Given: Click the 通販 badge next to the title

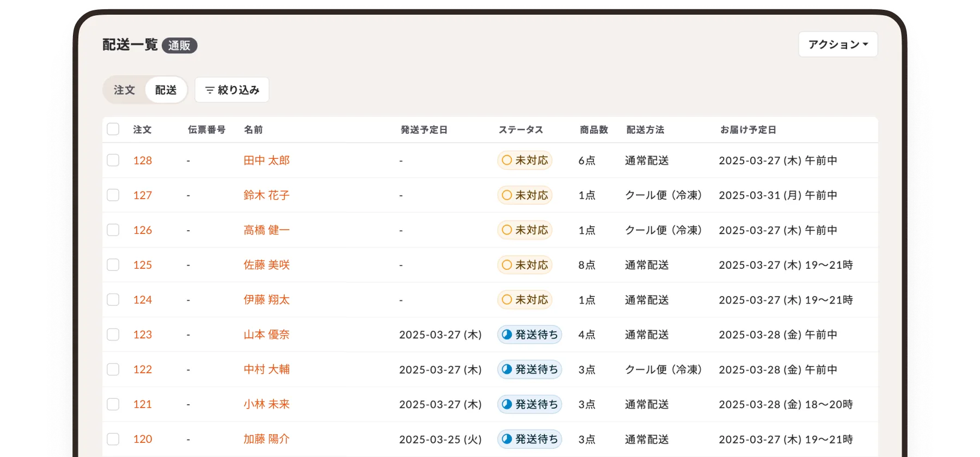Looking at the screenshot, I should (x=179, y=46).
